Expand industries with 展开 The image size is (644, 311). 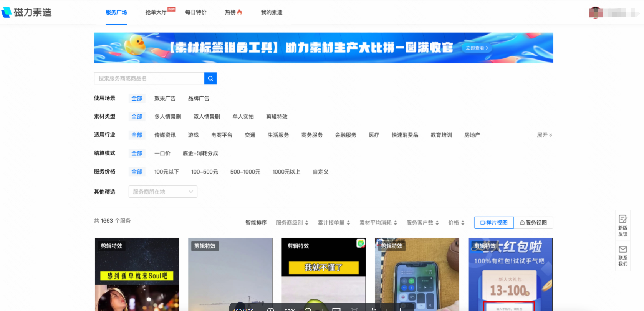click(545, 135)
